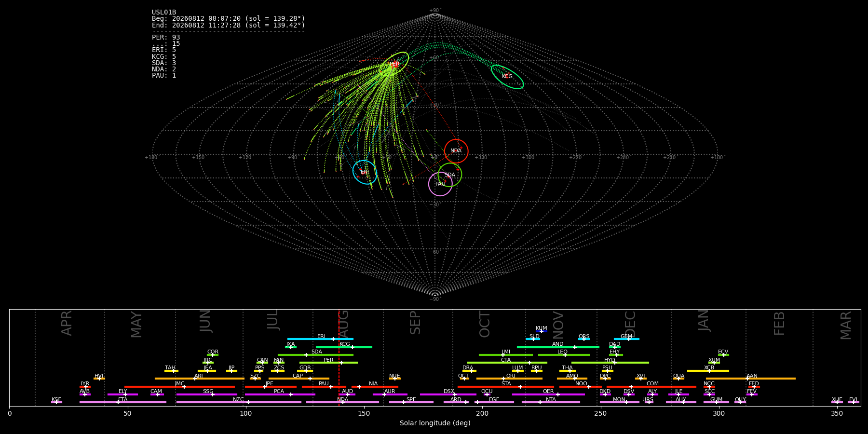Click the red NOO activity bar in the timeline
This screenshot has width=868, height=434.
click(580, 387)
